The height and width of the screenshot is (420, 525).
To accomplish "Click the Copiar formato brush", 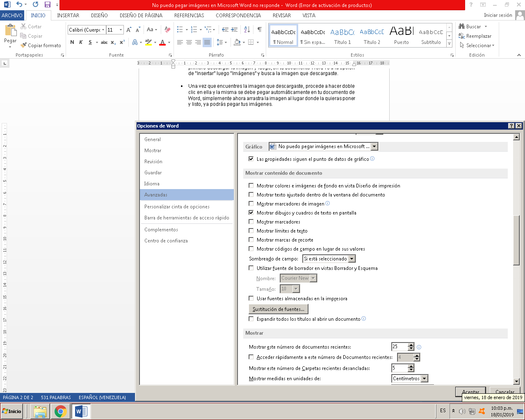I will point(23,45).
